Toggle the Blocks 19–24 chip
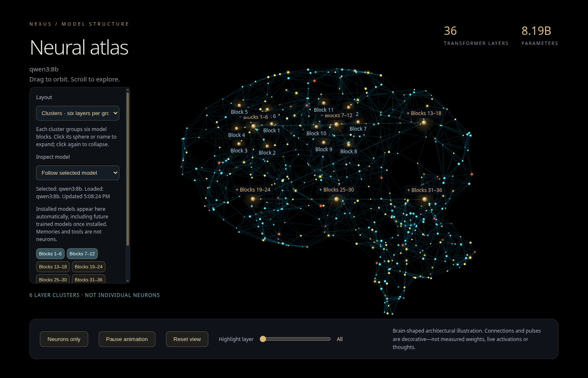Viewport: 588px width, 378px height. pyautogui.click(x=89, y=267)
